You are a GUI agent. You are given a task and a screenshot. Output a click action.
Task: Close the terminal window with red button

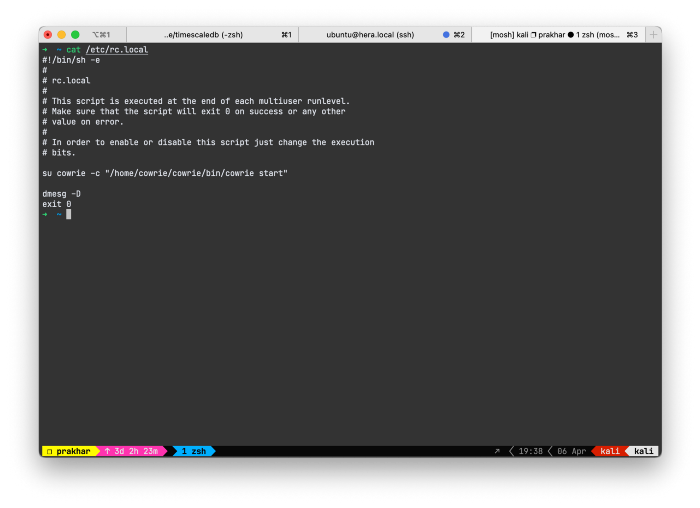tap(48, 35)
